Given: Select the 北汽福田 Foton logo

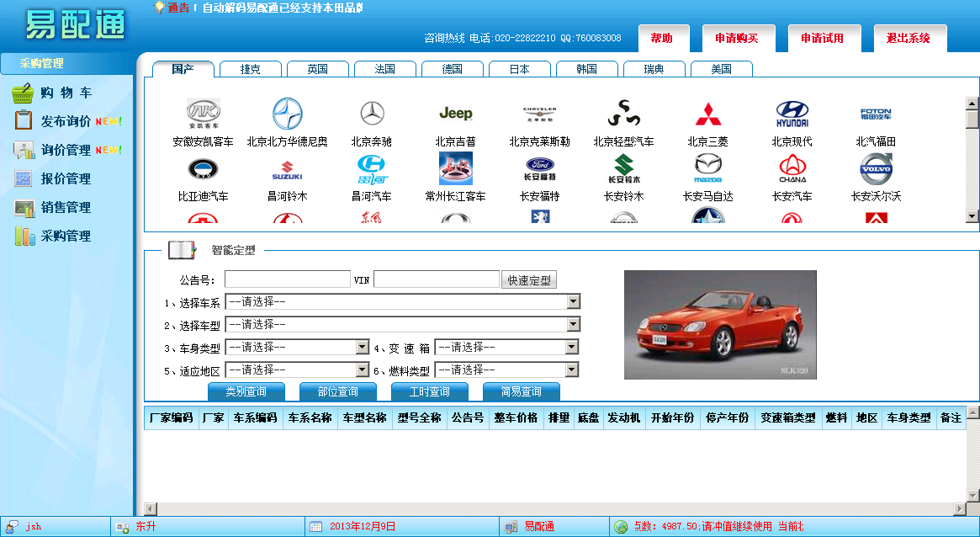Looking at the screenshot, I should 876,114.
